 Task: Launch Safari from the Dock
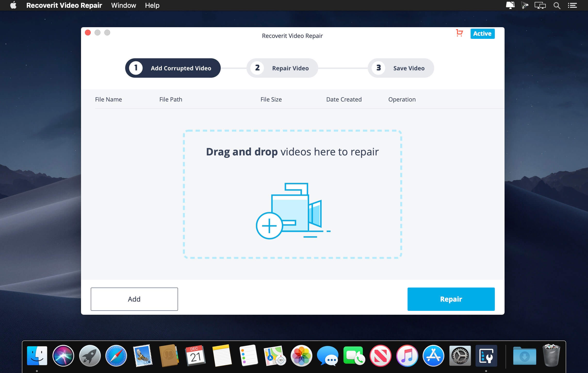(116, 356)
